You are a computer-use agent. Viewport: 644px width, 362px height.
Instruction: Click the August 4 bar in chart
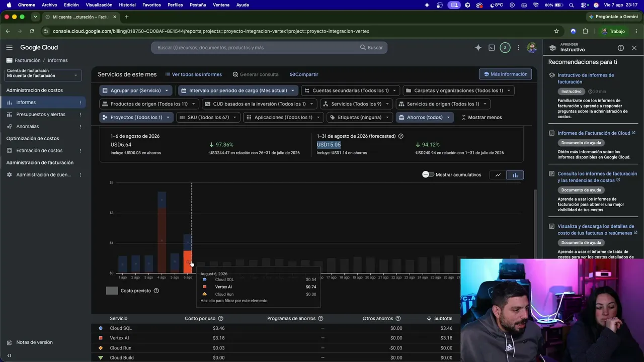click(x=162, y=232)
